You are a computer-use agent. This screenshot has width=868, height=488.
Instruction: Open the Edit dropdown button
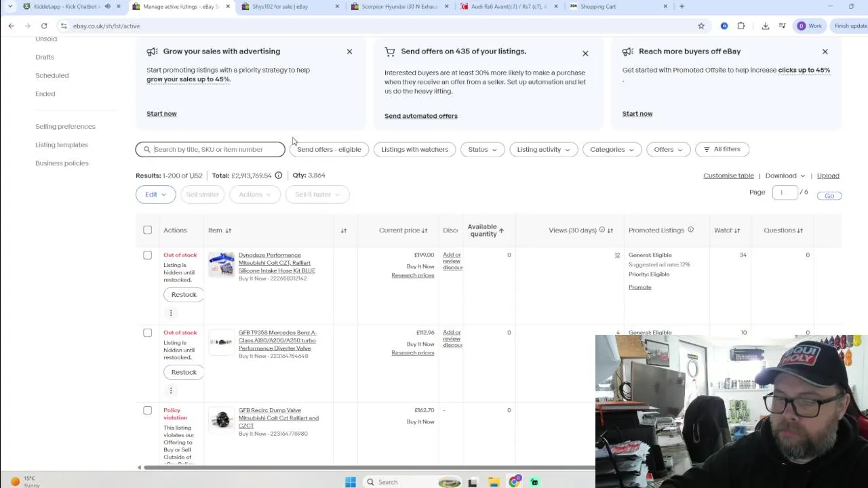[x=155, y=195]
